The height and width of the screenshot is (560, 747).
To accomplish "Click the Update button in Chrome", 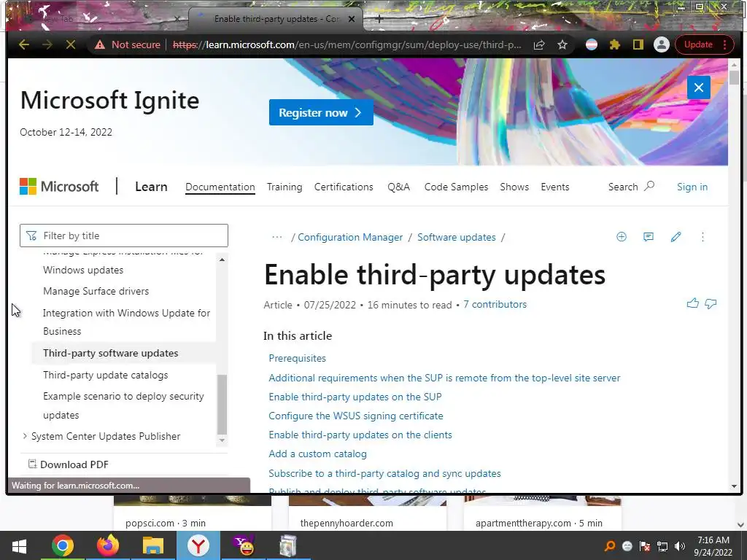I will pyautogui.click(x=698, y=44).
